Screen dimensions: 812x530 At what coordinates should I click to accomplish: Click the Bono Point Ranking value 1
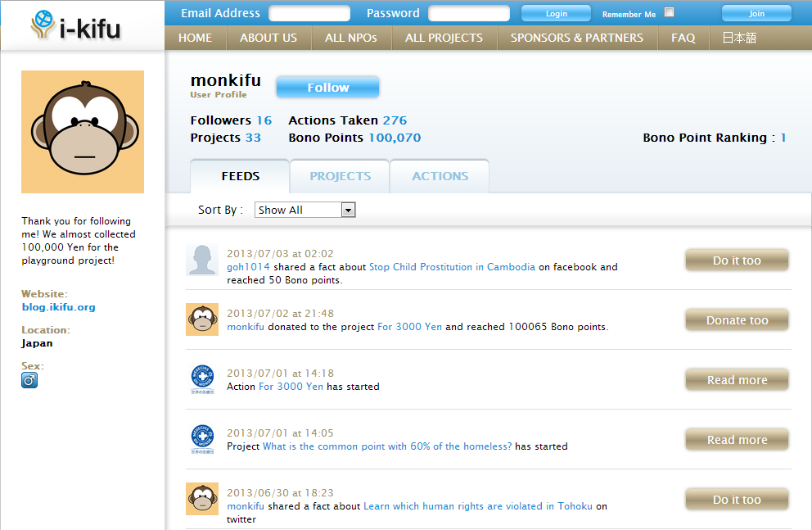(783, 138)
